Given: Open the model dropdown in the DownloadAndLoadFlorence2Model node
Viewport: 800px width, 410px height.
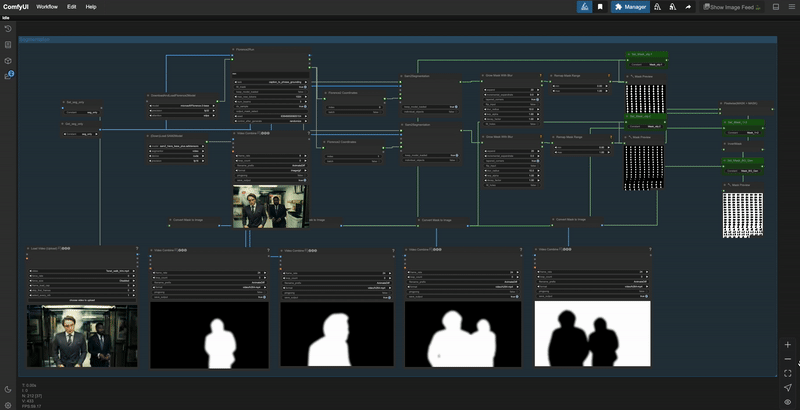Looking at the screenshot, I should click(x=182, y=106).
